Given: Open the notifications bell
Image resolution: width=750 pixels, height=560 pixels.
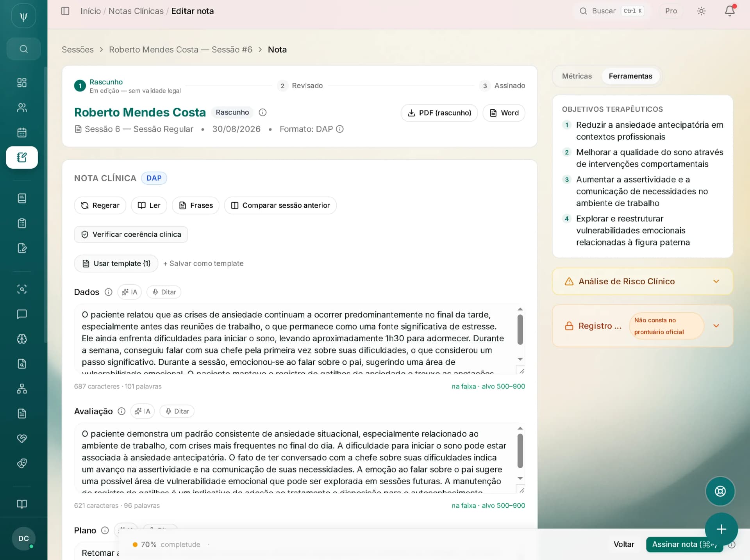Looking at the screenshot, I should (x=729, y=11).
